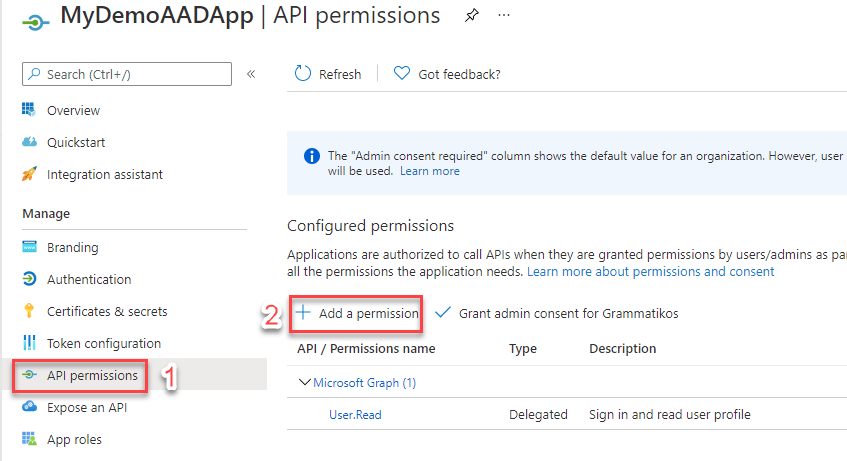847x461 pixels.
Task: Open App roles
Action: pos(74,439)
